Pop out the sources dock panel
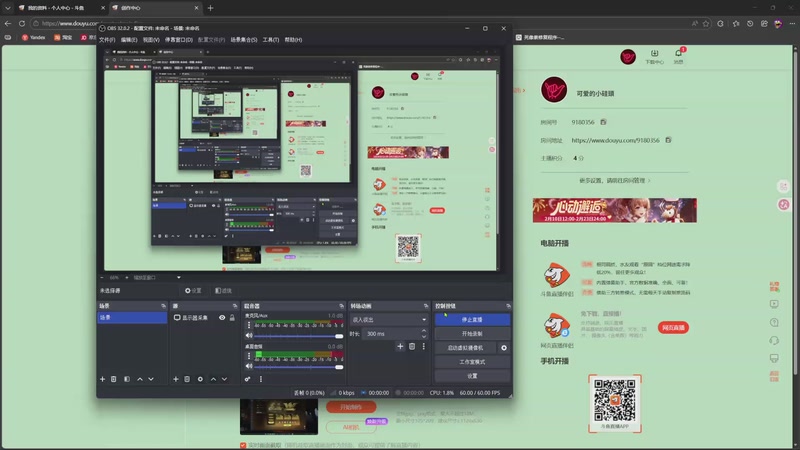The height and width of the screenshot is (450, 800). [235, 306]
